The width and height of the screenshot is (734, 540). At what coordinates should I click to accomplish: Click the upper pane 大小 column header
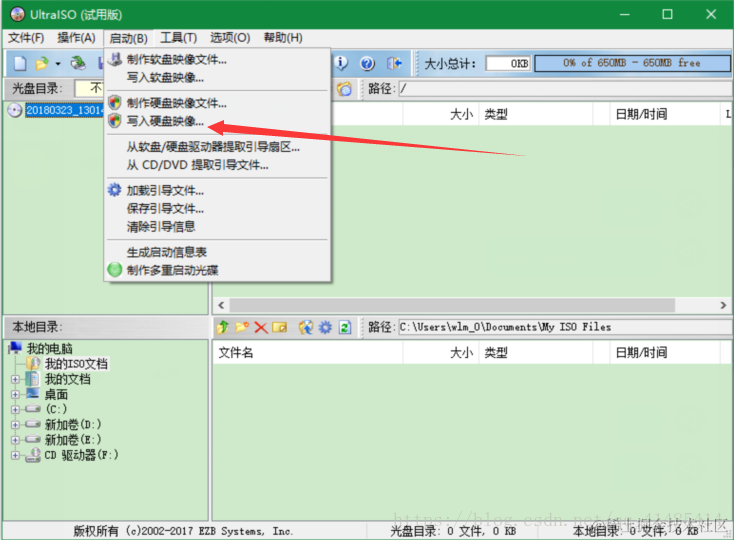tap(440, 114)
